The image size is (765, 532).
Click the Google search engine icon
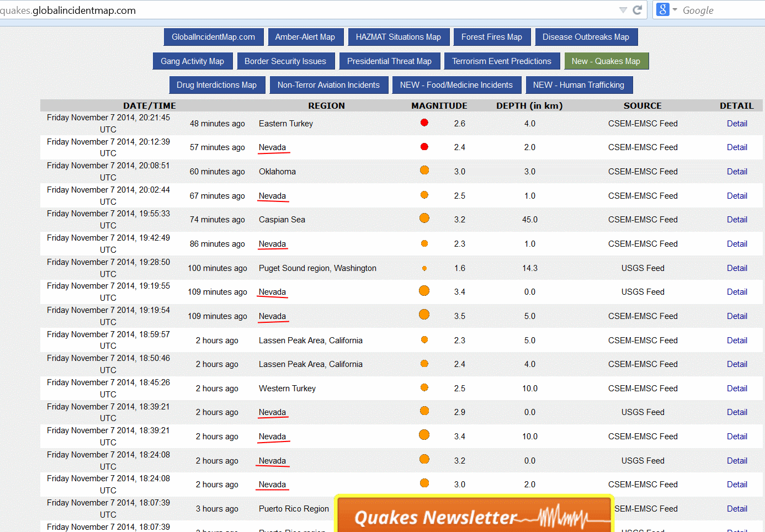(663, 9)
